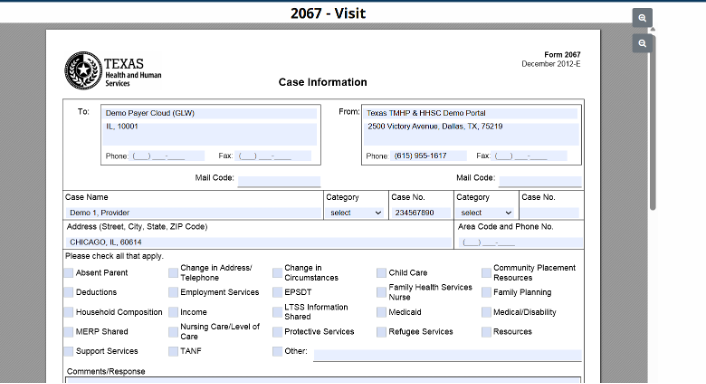Open the Category dropdown beside the empty Case No.
The image size is (706, 384).
pyautogui.click(x=485, y=212)
